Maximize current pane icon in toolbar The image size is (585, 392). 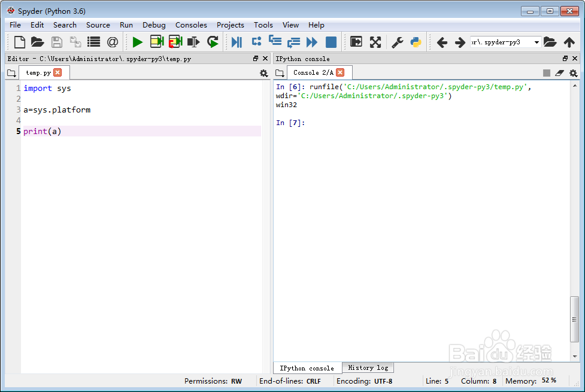[356, 41]
